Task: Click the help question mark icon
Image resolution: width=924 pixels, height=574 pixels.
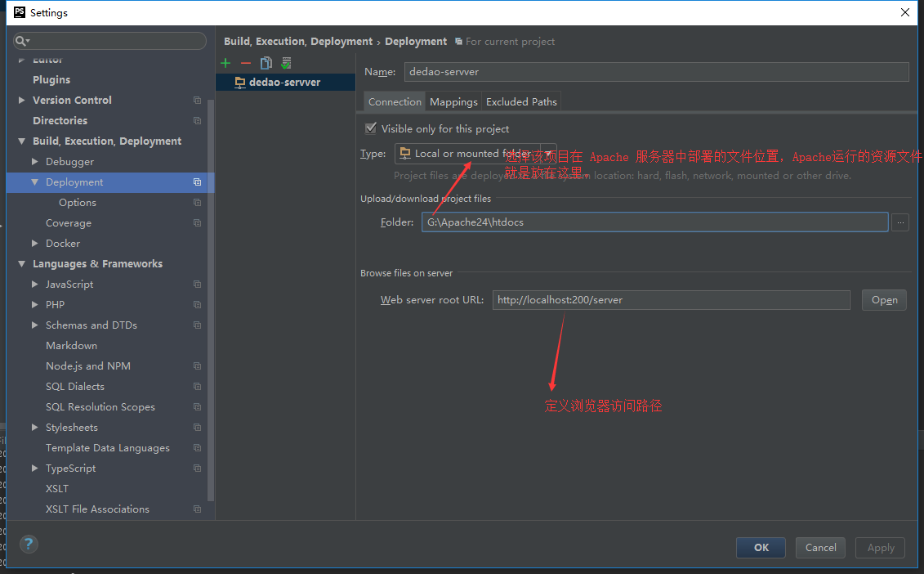Action: [x=29, y=544]
